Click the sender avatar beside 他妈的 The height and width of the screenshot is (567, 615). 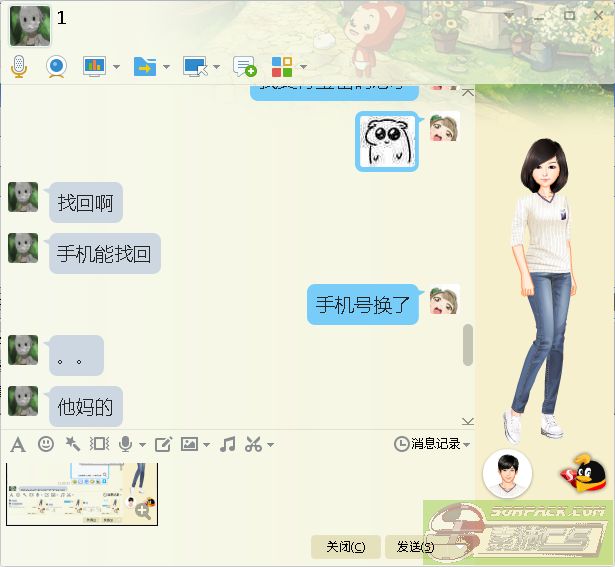[x=23, y=401]
